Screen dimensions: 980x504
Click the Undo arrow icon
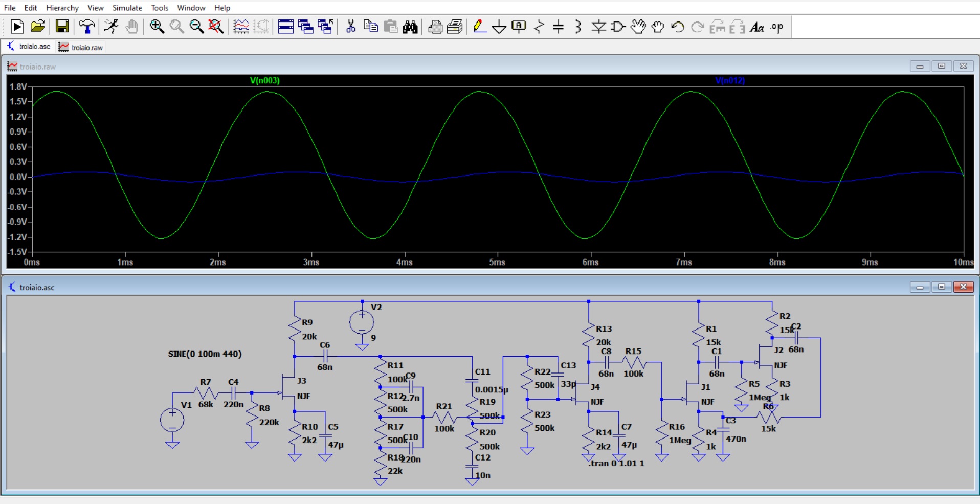tap(678, 27)
